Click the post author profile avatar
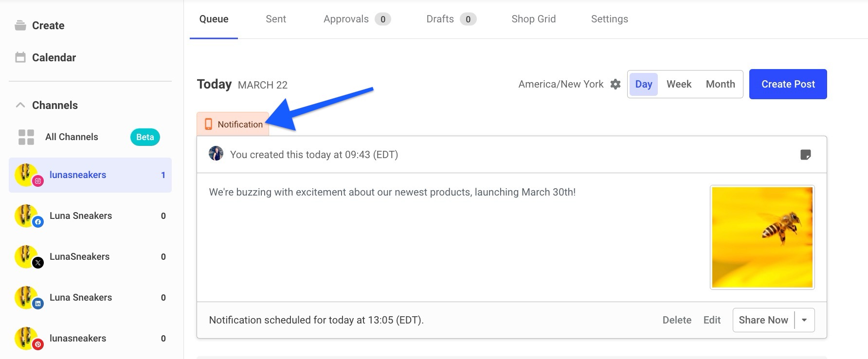868x359 pixels. pyautogui.click(x=216, y=154)
